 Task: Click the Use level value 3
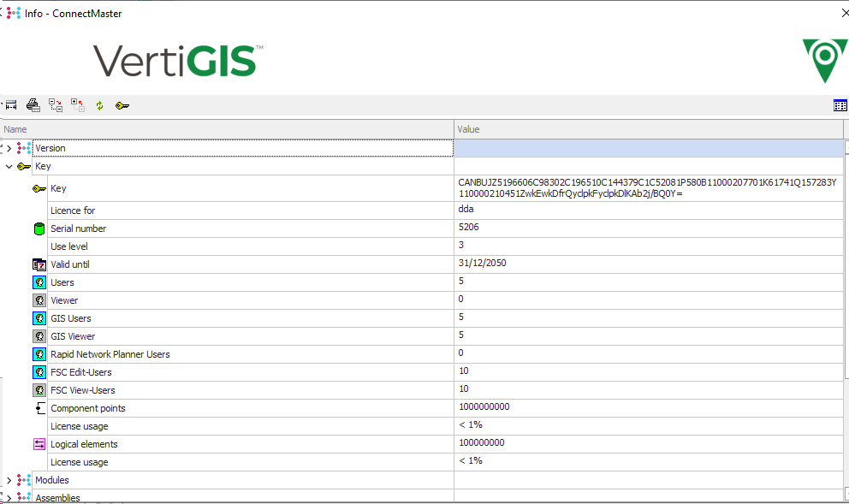click(x=460, y=245)
